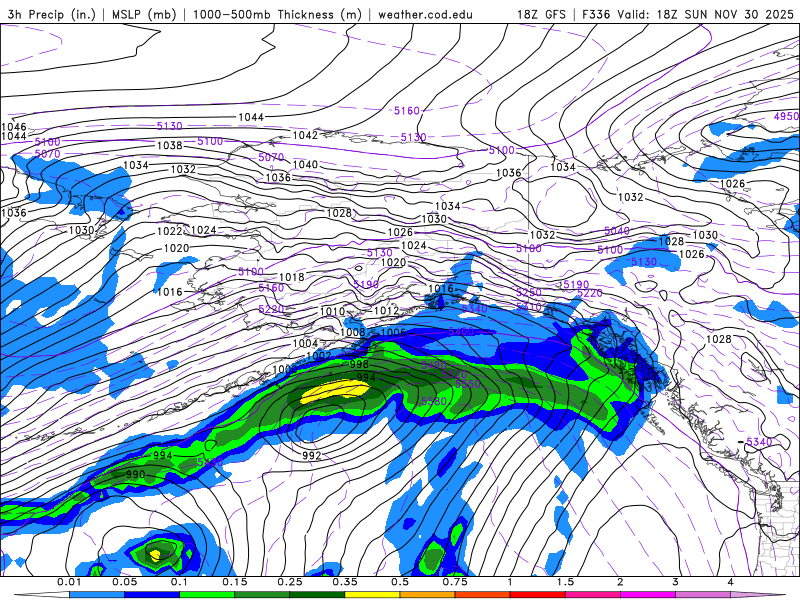
Task: Pick the red 1 inch precip swatch
Action: [x=538, y=595]
